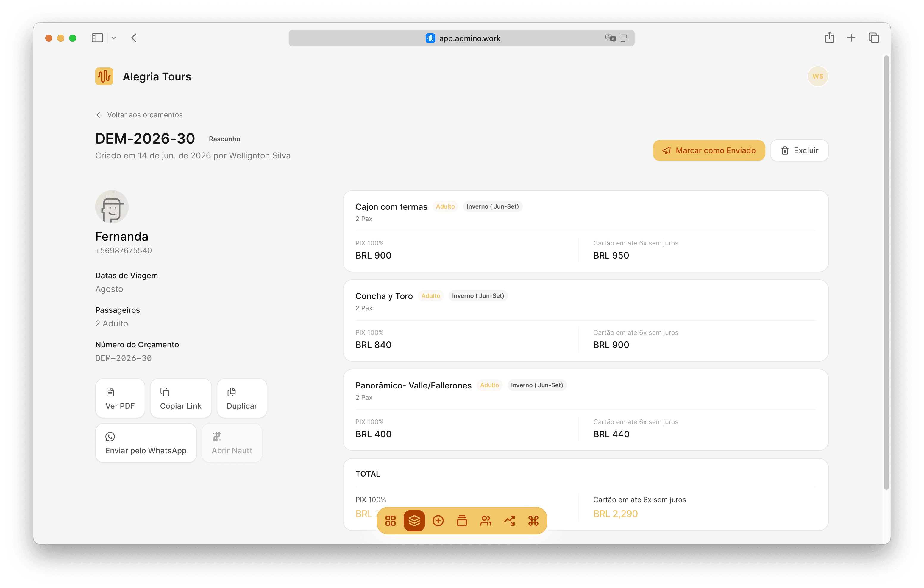Click phone number +56987675540
Viewport: 924px width, 588px height.
(x=123, y=251)
